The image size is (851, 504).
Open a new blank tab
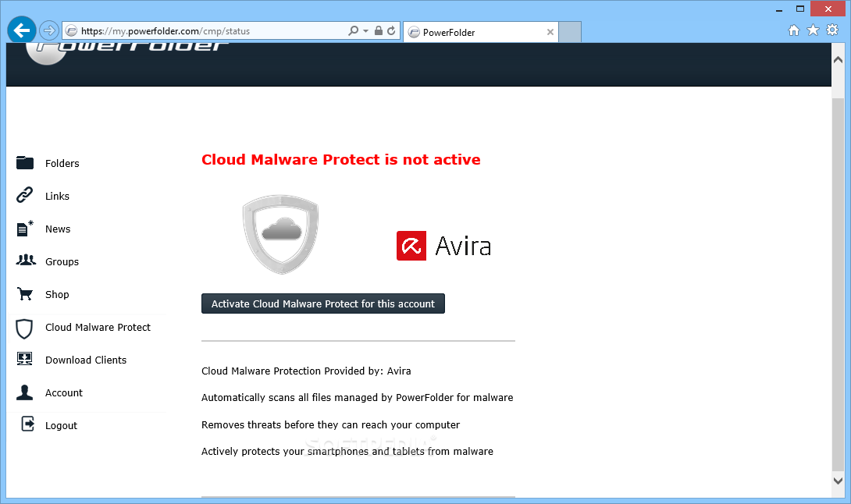coord(570,32)
